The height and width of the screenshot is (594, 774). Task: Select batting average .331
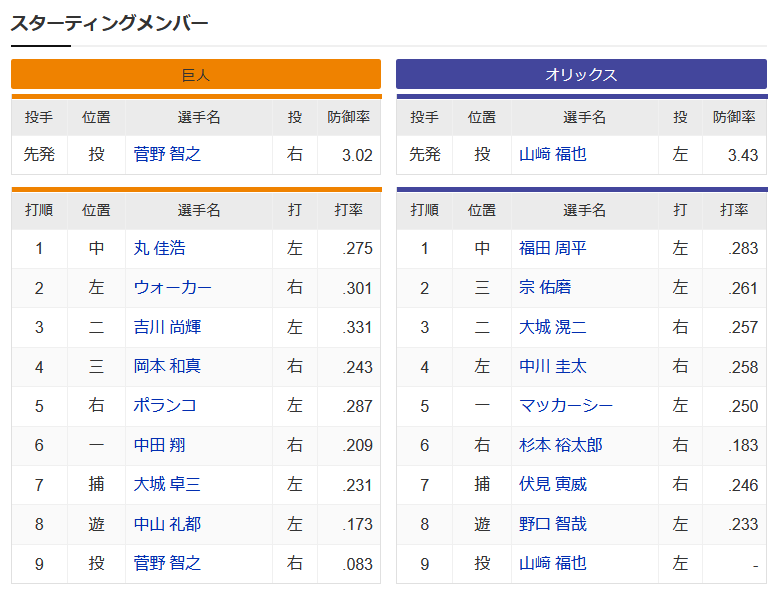(357, 327)
